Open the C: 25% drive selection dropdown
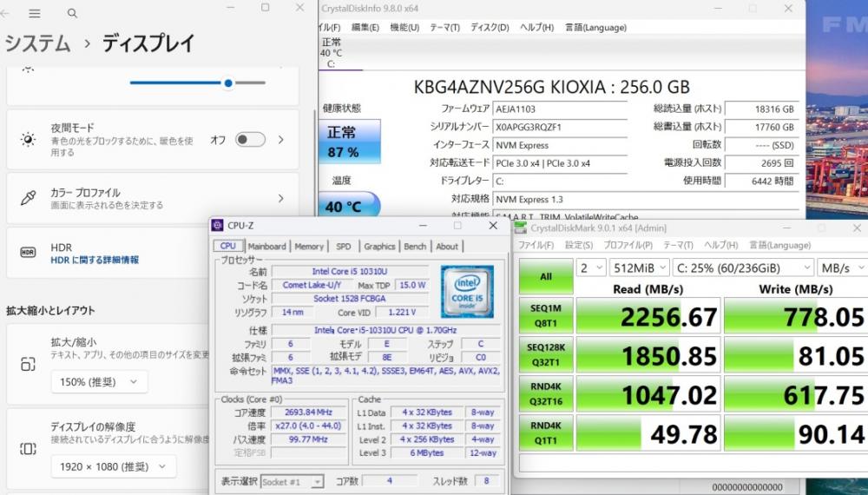This screenshot has height=495, width=868. click(744, 268)
